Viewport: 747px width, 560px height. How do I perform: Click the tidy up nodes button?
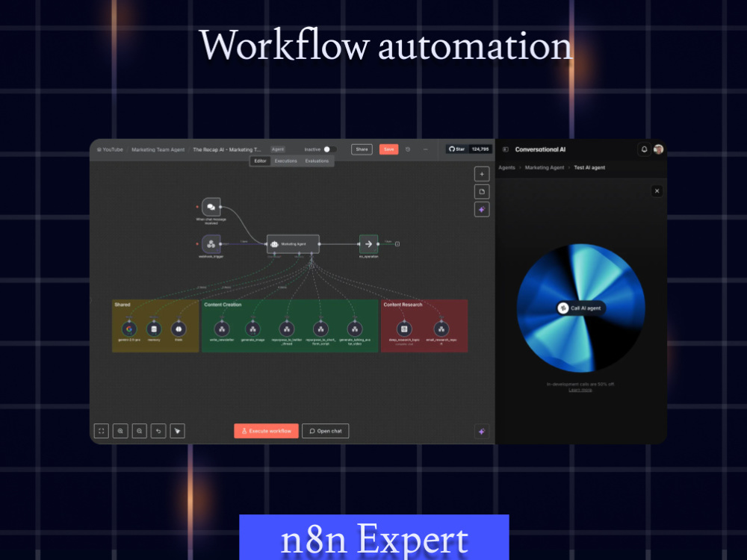coord(178,431)
